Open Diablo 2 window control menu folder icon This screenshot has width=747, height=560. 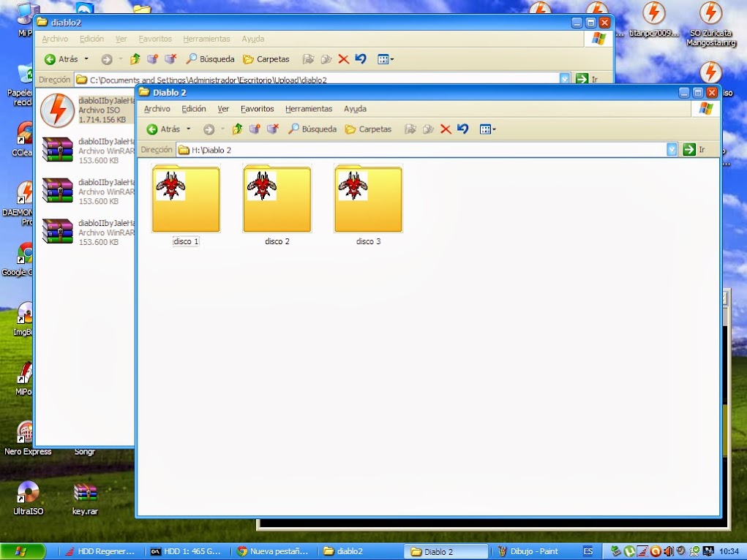pos(144,92)
